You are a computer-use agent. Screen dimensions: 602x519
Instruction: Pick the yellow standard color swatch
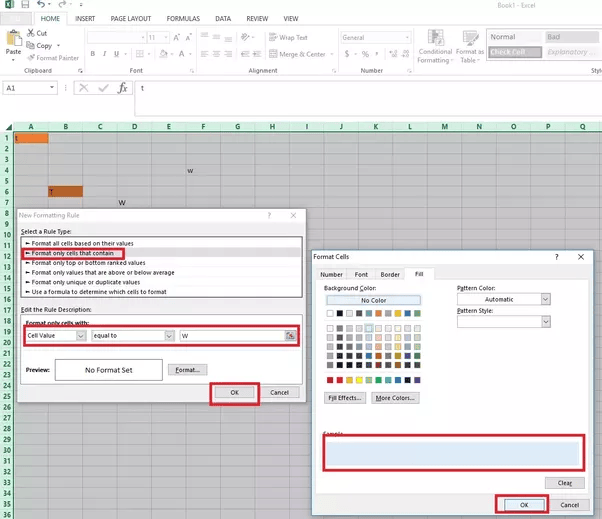coord(359,380)
